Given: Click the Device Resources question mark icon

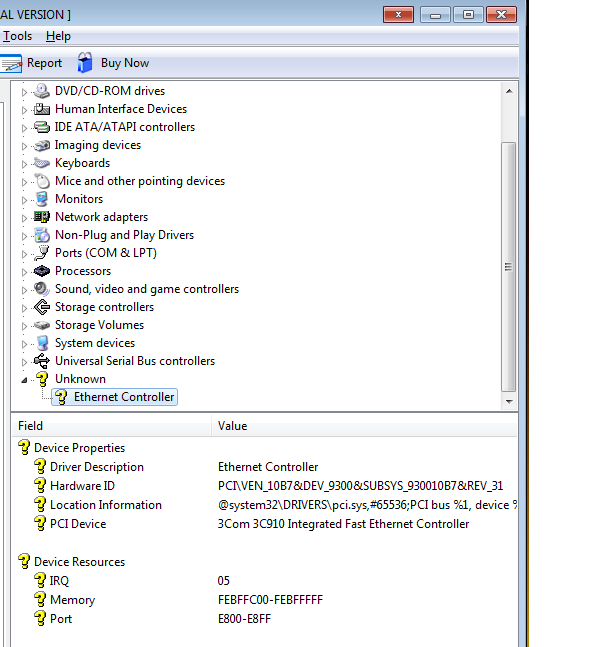Looking at the screenshot, I should pyautogui.click(x=24, y=562).
